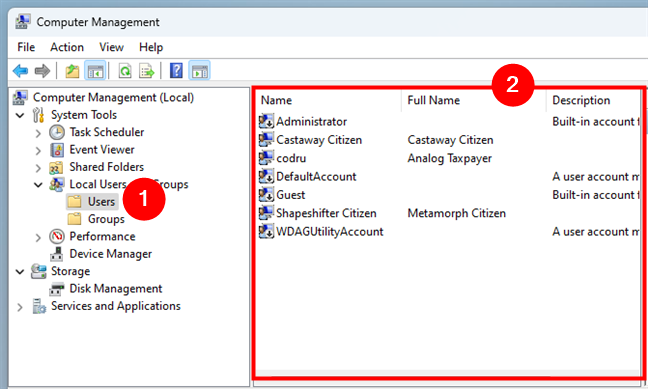Expand the Task Scheduler node
This screenshot has height=389, width=648.
click(x=38, y=133)
